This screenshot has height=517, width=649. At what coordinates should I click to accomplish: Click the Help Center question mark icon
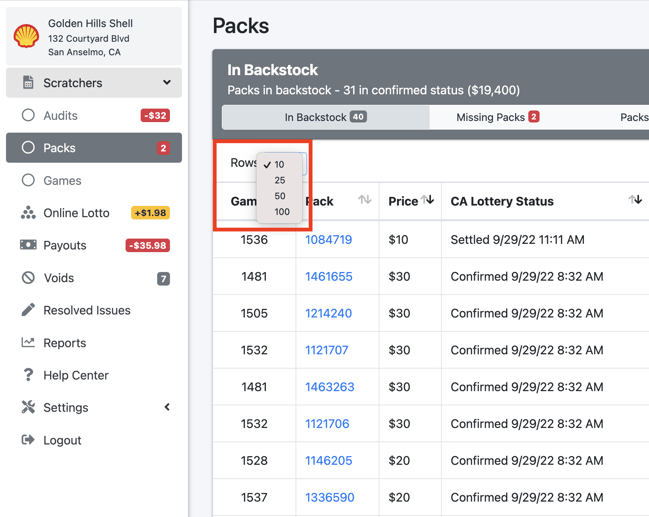coord(28,375)
